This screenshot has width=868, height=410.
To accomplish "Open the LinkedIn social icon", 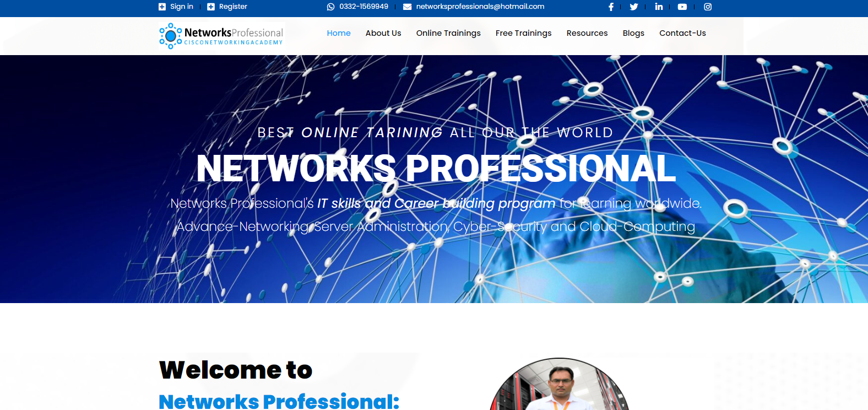I will coord(659,7).
